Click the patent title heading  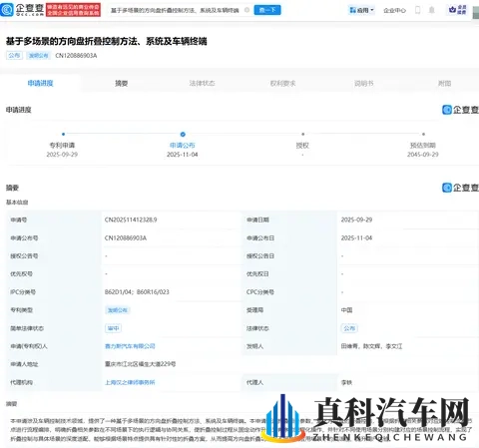(x=107, y=41)
